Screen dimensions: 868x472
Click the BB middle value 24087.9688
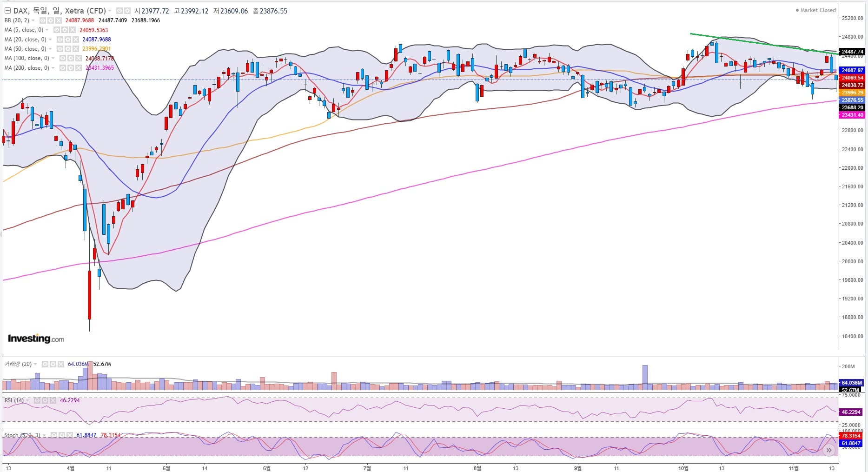80,20
